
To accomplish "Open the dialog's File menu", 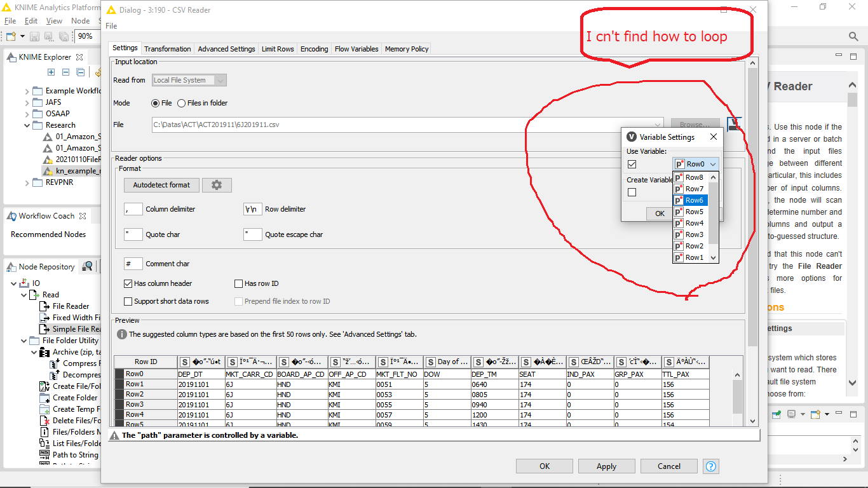I will pyautogui.click(x=111, y=26).
